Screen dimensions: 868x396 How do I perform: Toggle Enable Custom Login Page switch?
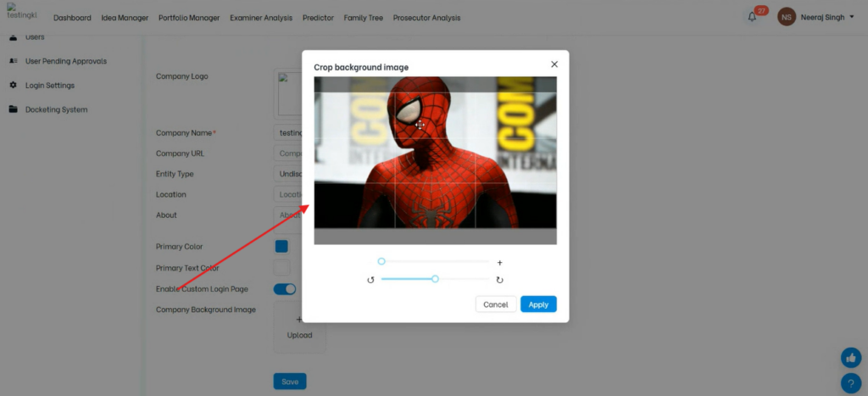click(285, 289)
